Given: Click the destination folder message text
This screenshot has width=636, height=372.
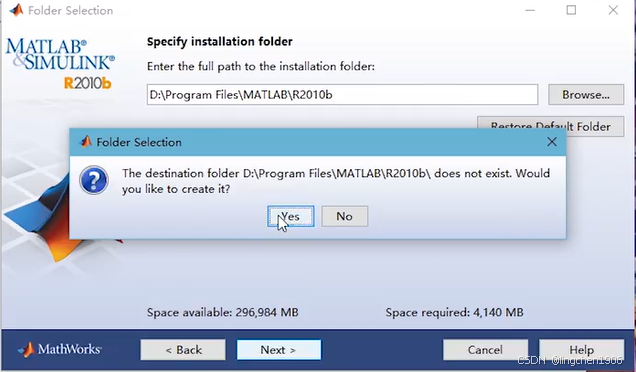Looking at the screenshot, I should (336, 181).
